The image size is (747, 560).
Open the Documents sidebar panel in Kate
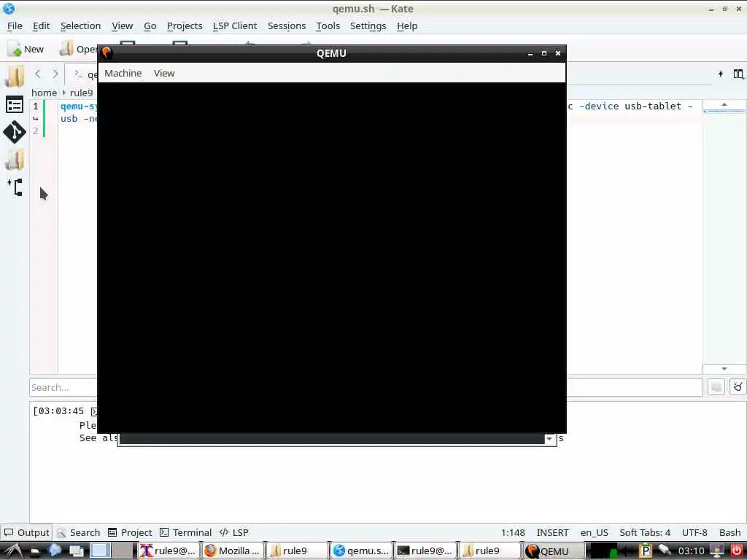pos(15,76)
